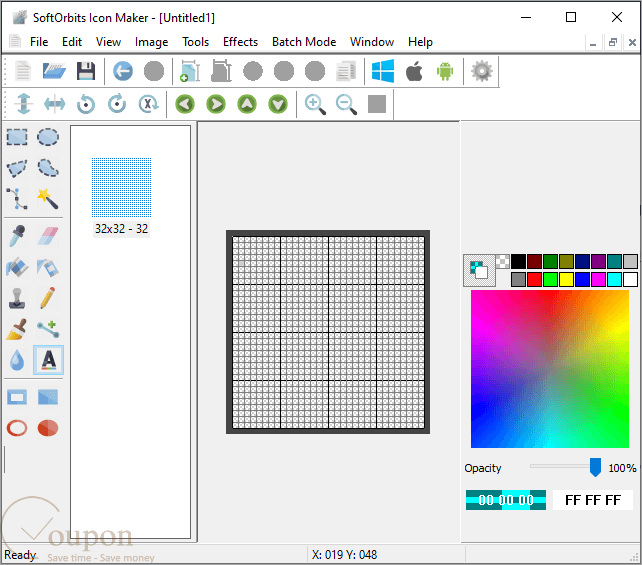Open the Tools menu
Screen dimensions: 642x565
click(x=195, y=42)
